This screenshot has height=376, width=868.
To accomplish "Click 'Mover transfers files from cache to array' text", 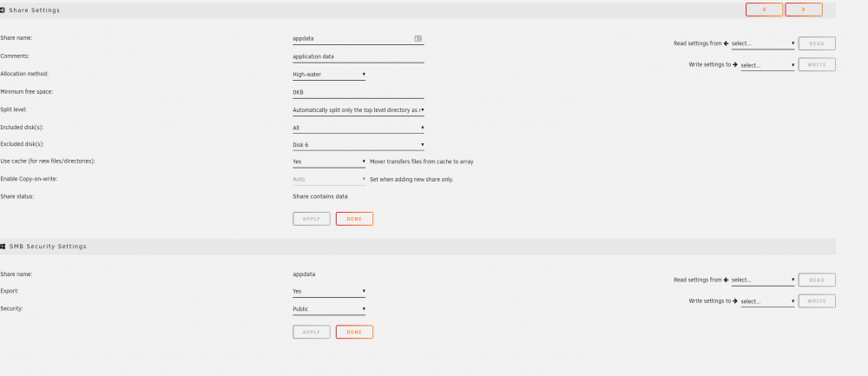I will pos(421,162).
